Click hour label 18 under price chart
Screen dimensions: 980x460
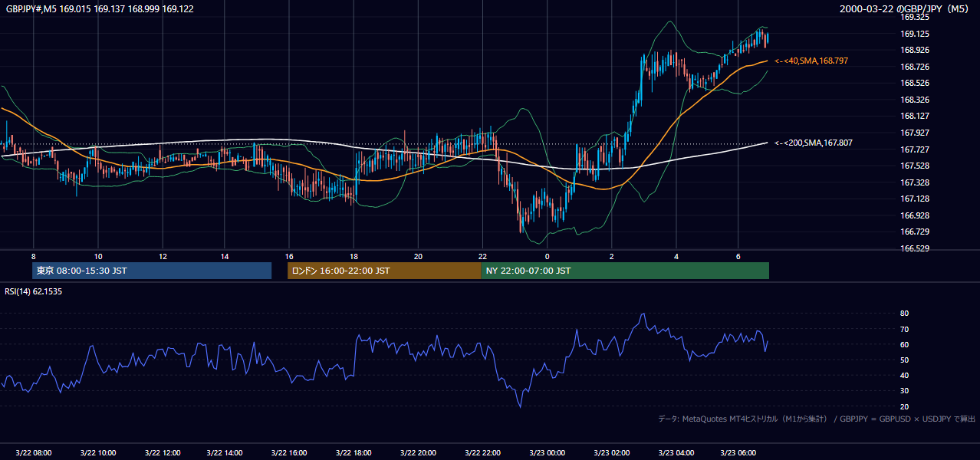pos(354,256)
